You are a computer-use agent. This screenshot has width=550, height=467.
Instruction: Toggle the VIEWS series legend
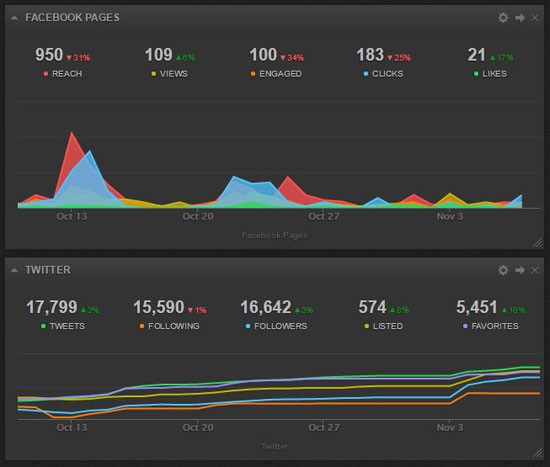click(x=169, y=74)
